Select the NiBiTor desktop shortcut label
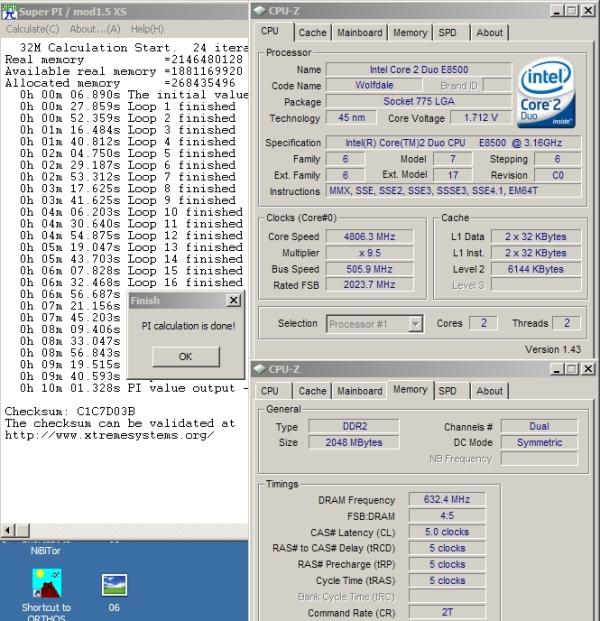Screen dimensions: 600x621 click(x=46, y=551)
